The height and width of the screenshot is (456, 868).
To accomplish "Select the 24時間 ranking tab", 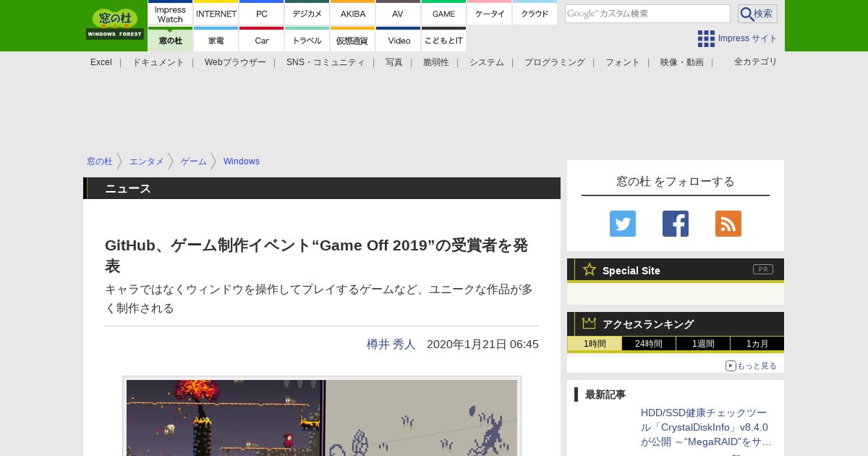I will tap(649, 344).
